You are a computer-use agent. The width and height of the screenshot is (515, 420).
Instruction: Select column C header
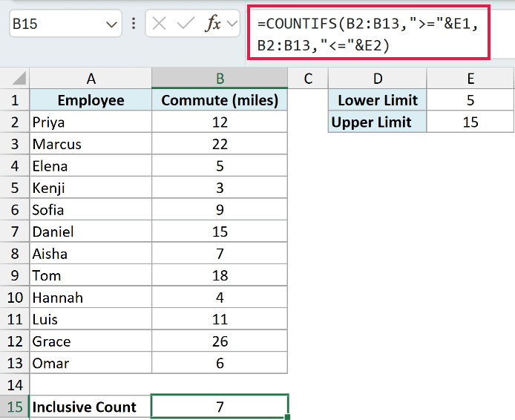308,78
